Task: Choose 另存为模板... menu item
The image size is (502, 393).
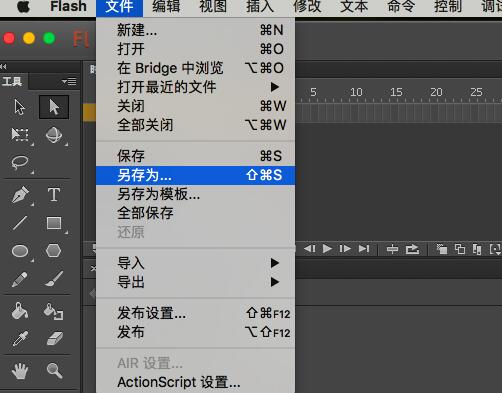Action: click(x=195, y=194)
